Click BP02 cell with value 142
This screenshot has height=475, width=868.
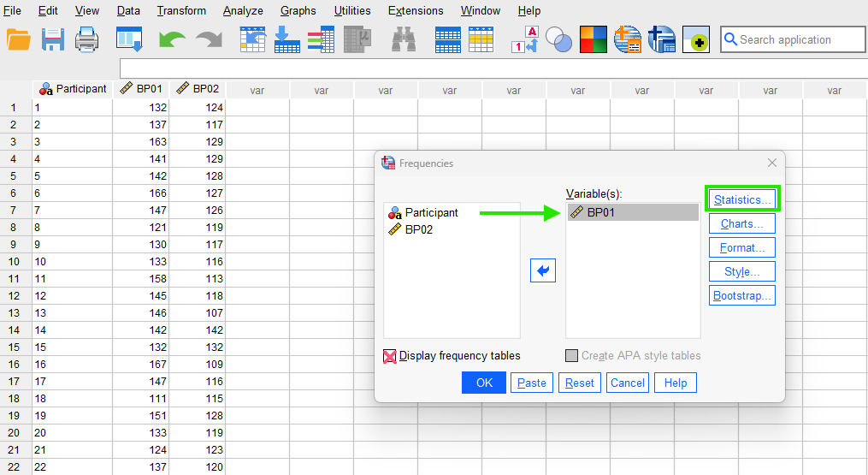pyautogui.click(x=198, y=330)
